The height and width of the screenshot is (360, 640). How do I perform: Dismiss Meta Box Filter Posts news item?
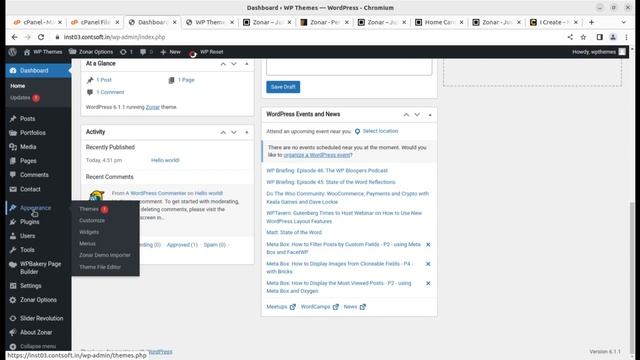coord(428,244)
